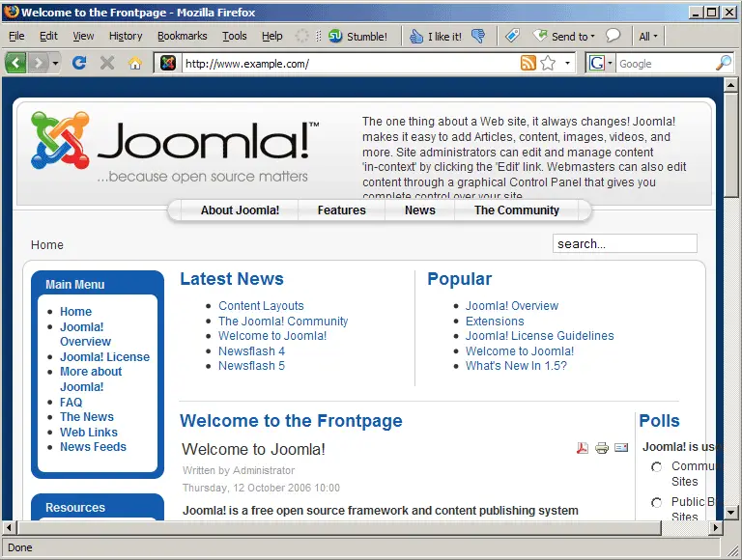Click the vertical scrollbar down arrow
Viewport: 742px width, 560px height.
(730, 512)
